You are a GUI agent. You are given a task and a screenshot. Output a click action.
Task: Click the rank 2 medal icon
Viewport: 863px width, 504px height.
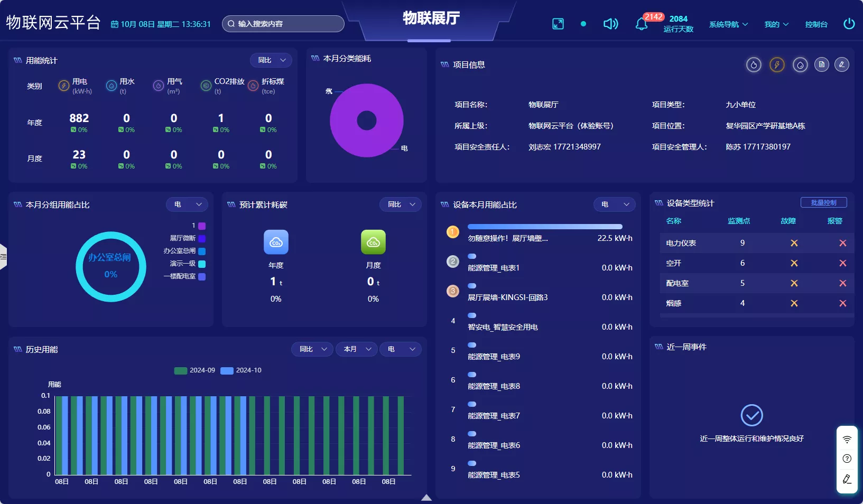coord(453,261)
